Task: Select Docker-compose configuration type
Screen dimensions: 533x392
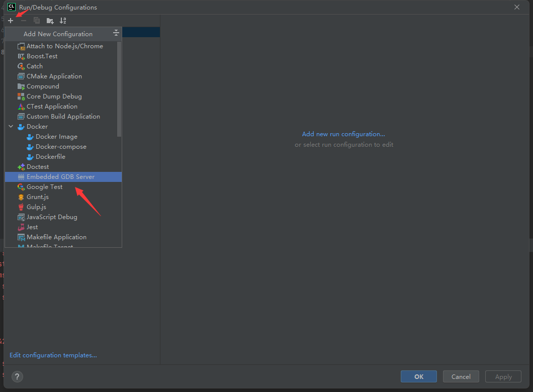Action: (63, 147)
